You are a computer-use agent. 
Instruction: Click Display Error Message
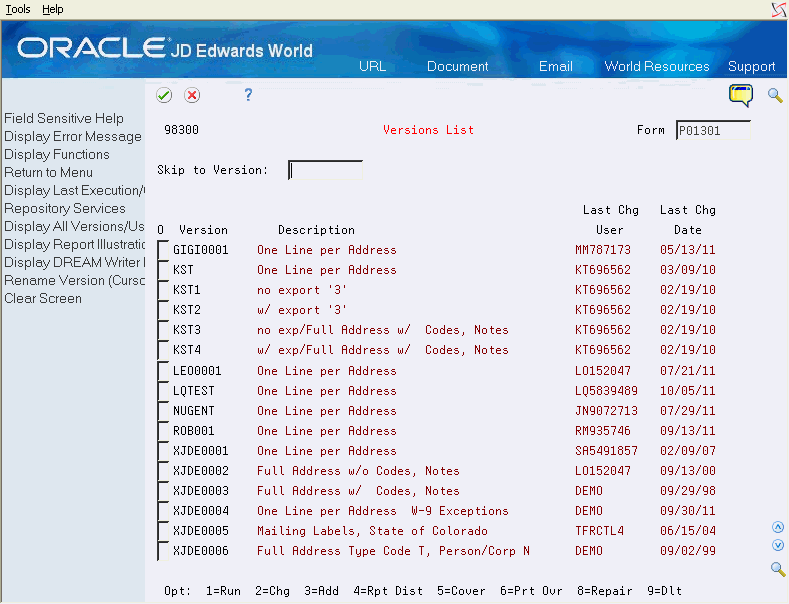[73, 136]
